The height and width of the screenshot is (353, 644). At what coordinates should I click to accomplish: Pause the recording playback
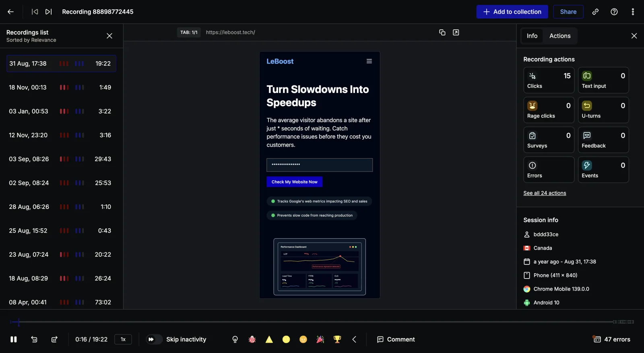point(14,339)
